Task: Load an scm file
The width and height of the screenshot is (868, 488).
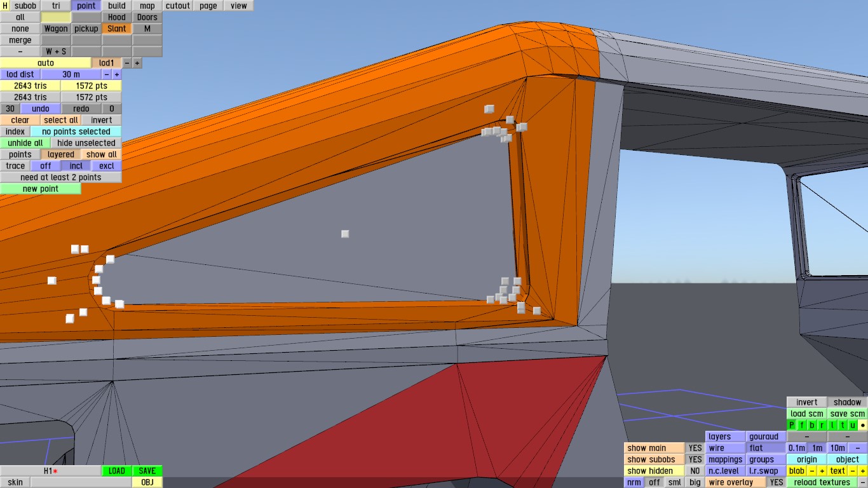Action: coord(807,414)
